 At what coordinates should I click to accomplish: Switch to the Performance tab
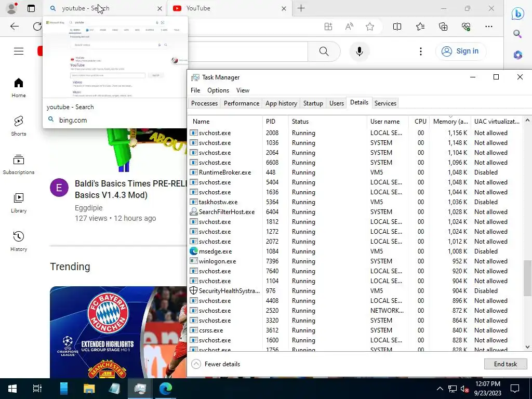[242, 103]
